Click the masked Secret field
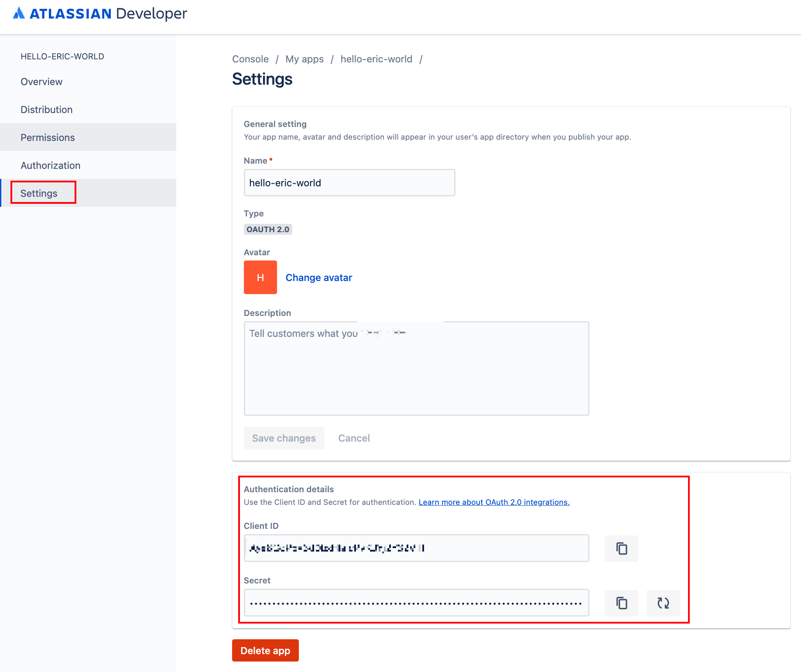This screenshot has width=801, height=672. [417, 603]
